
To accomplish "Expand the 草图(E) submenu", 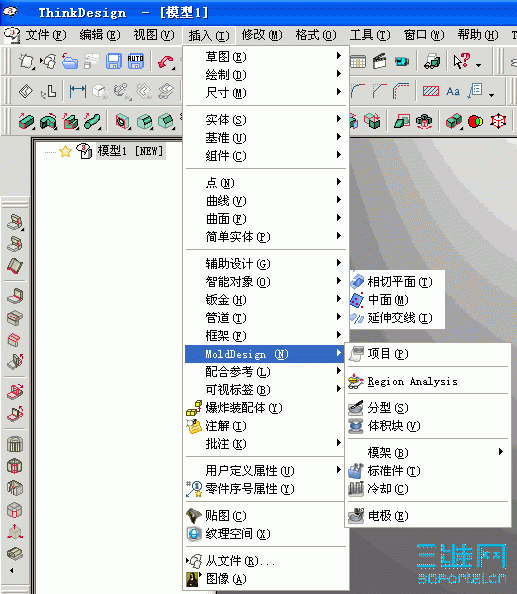I will tap(266, 57).
